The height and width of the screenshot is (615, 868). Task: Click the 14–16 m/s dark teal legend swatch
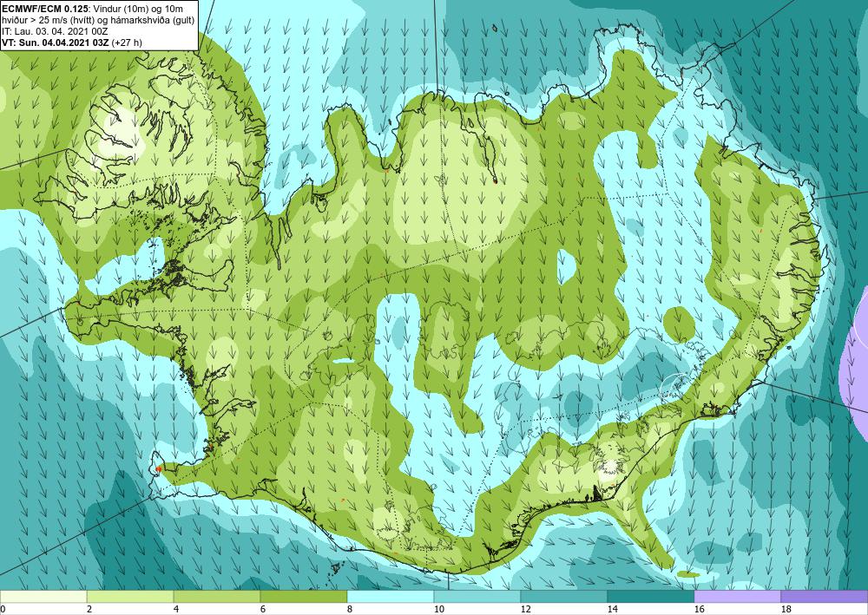650,597
